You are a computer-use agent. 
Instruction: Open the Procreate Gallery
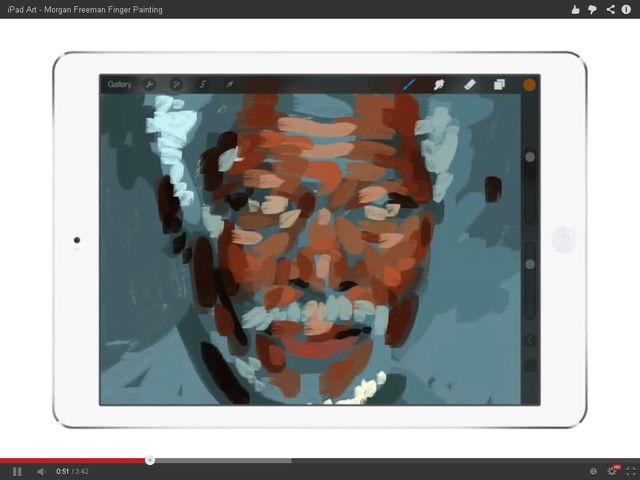click(119, 84)
